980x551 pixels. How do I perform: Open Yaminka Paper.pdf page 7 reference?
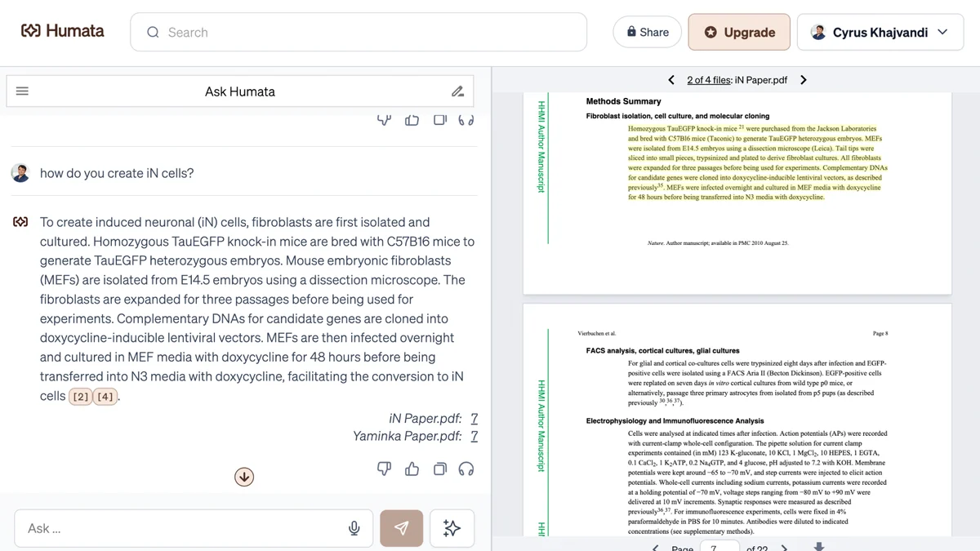tap(474, 436)
